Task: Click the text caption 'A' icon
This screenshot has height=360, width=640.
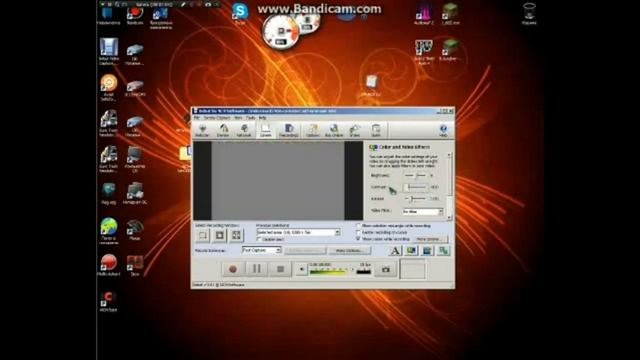Action: click(395, 251)
